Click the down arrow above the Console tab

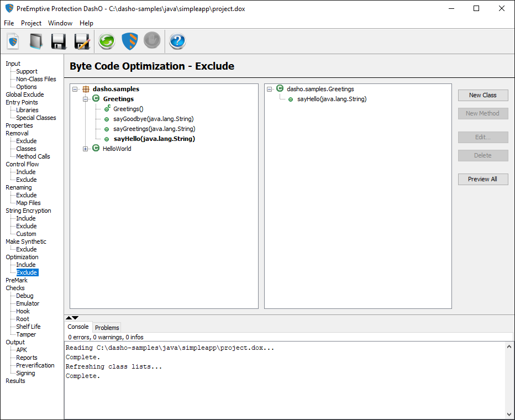click(75, 318)
